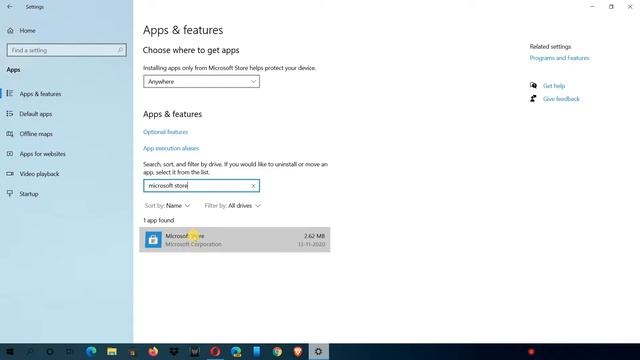
Task: Open the Get help link
Action: [554, 86]
